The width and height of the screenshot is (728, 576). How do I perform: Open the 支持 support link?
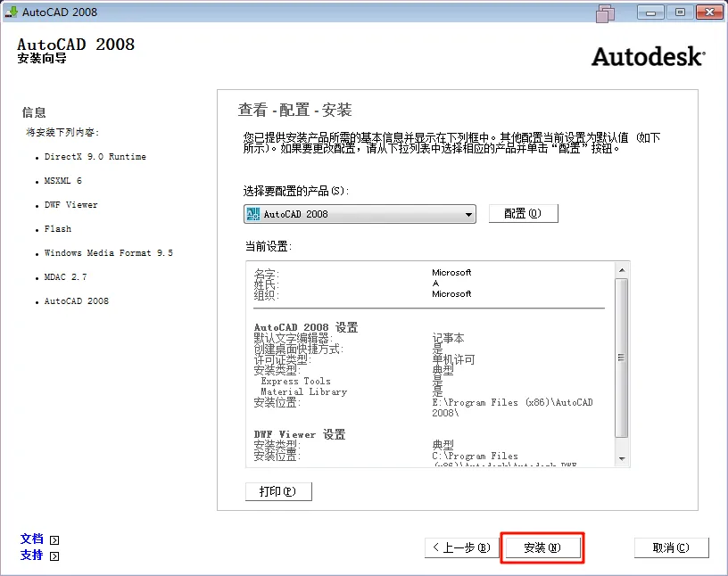[x=31, y=555]
